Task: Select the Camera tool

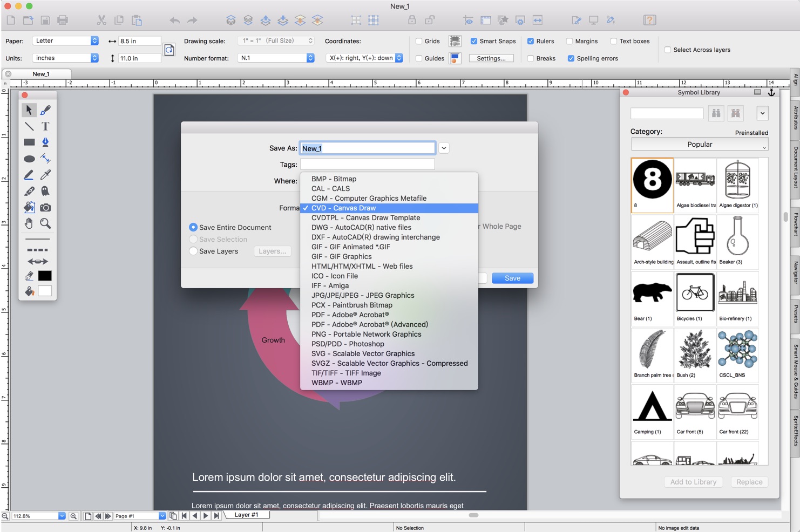Action: [x=45, y=207]
